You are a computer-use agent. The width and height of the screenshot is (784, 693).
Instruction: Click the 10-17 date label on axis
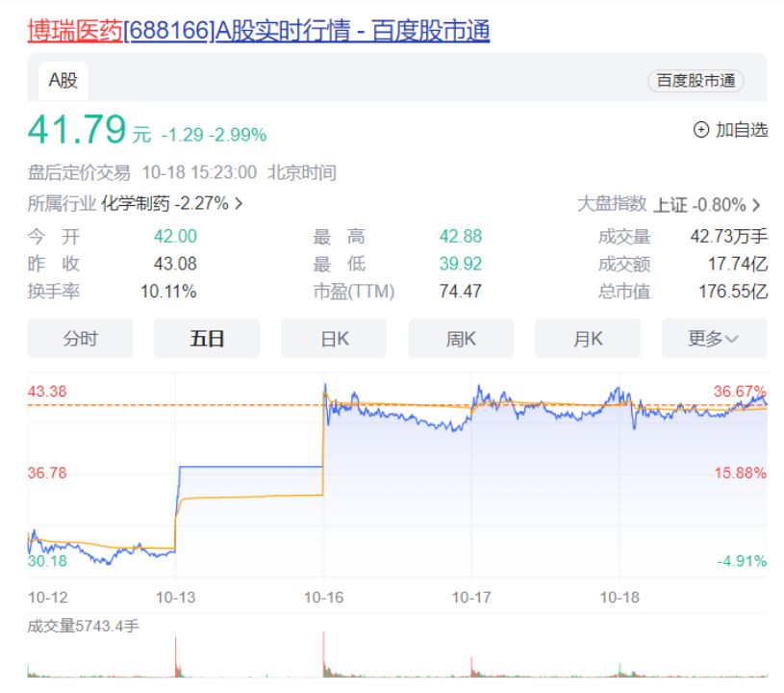tap(471, 597)
